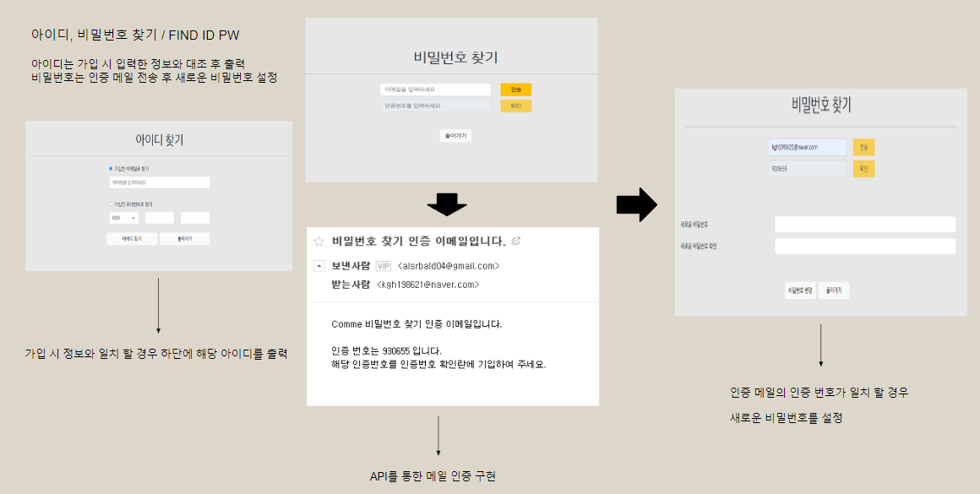
Task: Focus the 새로운 비밀번호 input field
Action: 865,225
